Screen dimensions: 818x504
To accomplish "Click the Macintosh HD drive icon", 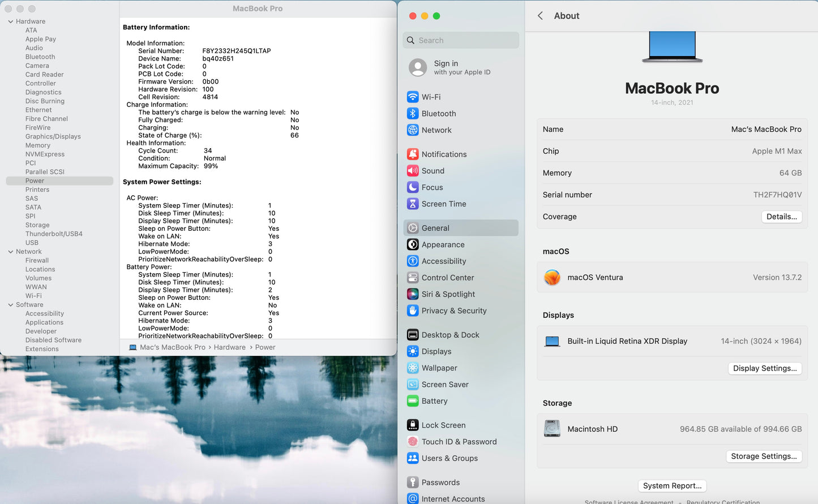I will tap(552, 429).
